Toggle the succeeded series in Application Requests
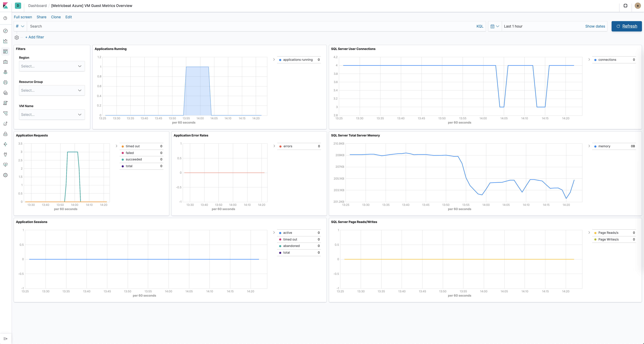Screen dimensions: 644x344 134,159
